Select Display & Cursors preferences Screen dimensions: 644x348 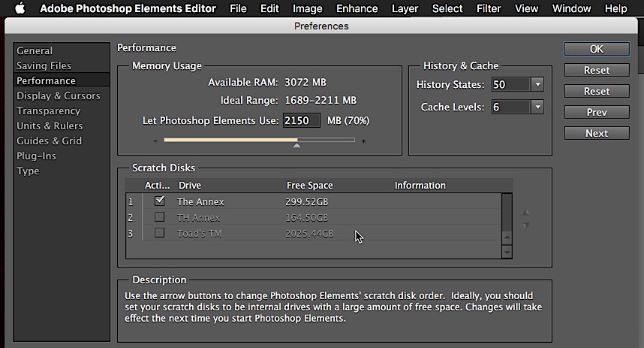point(59,95)
